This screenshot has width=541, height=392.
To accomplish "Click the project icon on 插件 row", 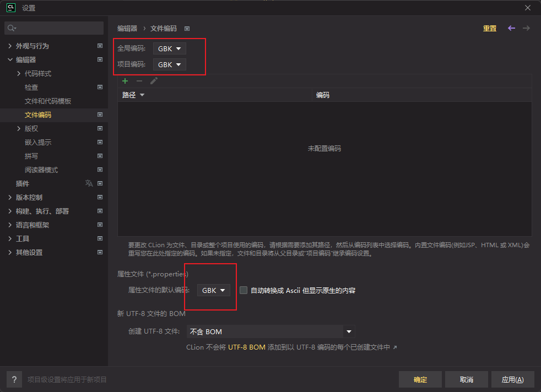I will pos(100,183).
